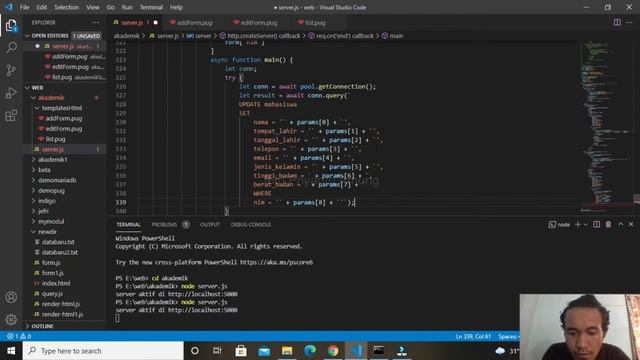Collapse the templatesHtml folder
The width and height of the screenshot is (640, 360).
coord(37,108)
